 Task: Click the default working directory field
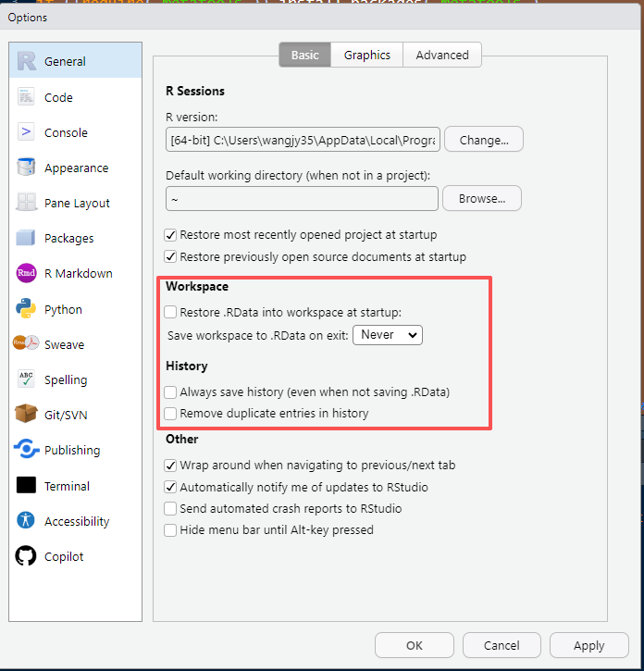[302, 199]
